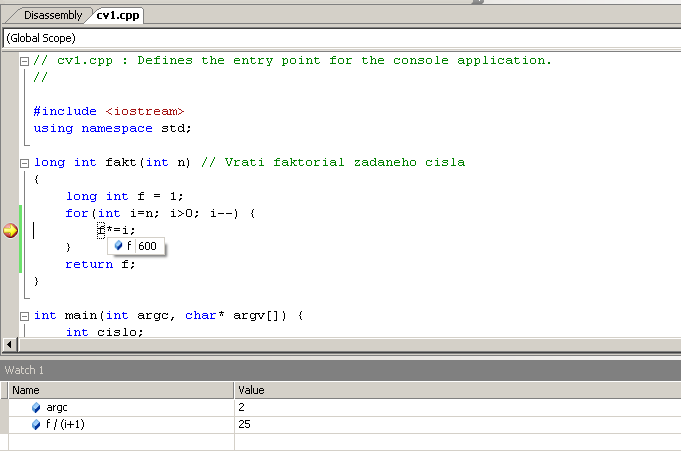Screen dimensions: 681x465
Task: Click the #include <iostream> line
Action: click(x=109, y=112)
